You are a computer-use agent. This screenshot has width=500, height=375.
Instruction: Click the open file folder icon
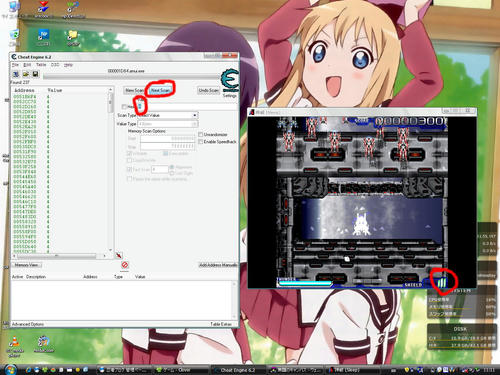tap(26, 74)
